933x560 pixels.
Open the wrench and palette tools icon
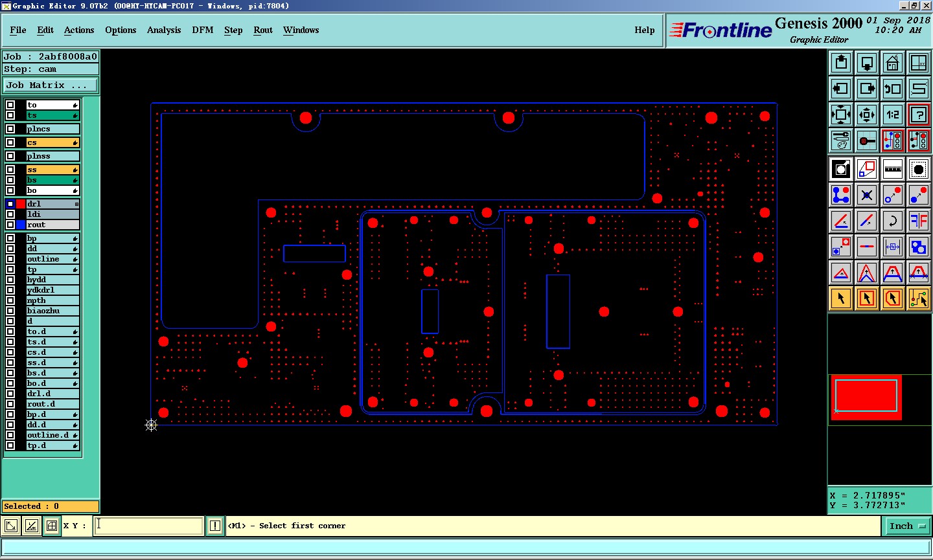[841, 140]
